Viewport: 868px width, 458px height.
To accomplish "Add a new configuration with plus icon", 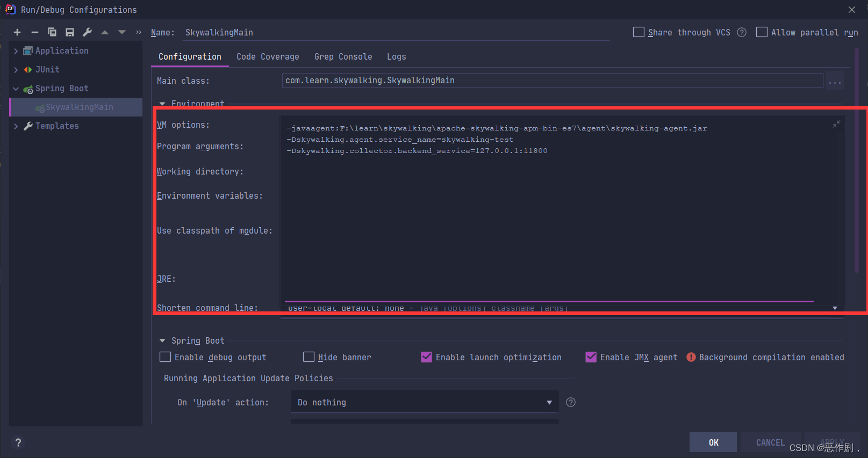I will pyautogui.click(x=17, y=32).
